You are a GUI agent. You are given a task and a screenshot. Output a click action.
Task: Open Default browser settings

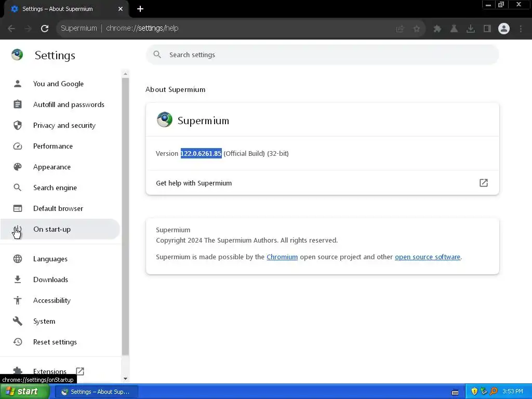click(60, 209)
